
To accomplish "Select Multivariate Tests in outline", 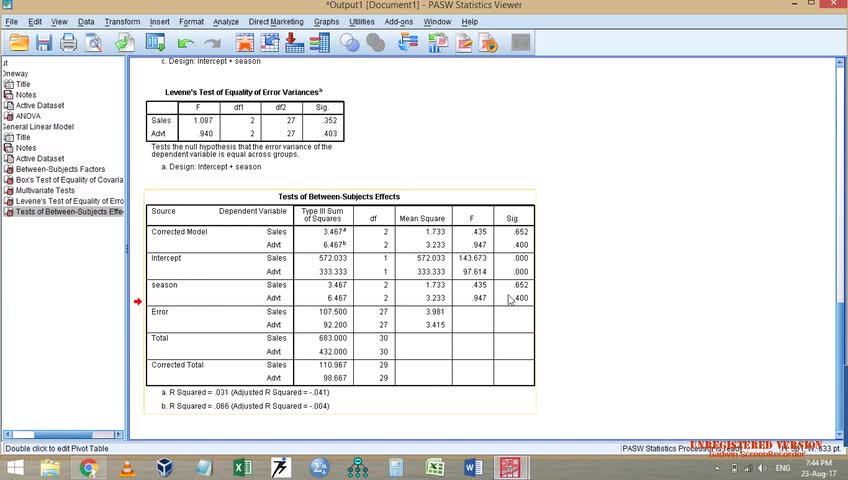I will pos(45,190).
